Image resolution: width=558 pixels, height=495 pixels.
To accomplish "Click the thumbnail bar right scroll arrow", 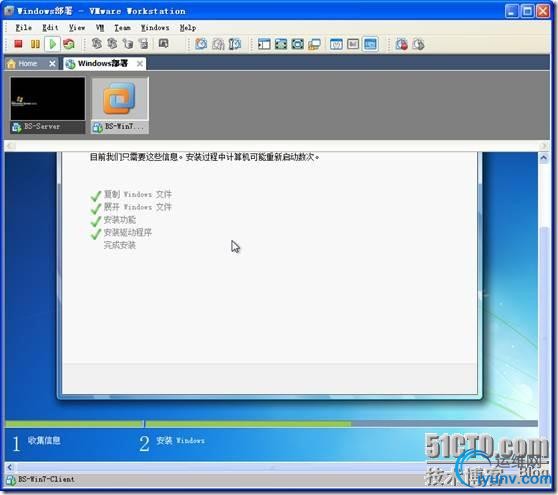I will (x=543, y=146).
